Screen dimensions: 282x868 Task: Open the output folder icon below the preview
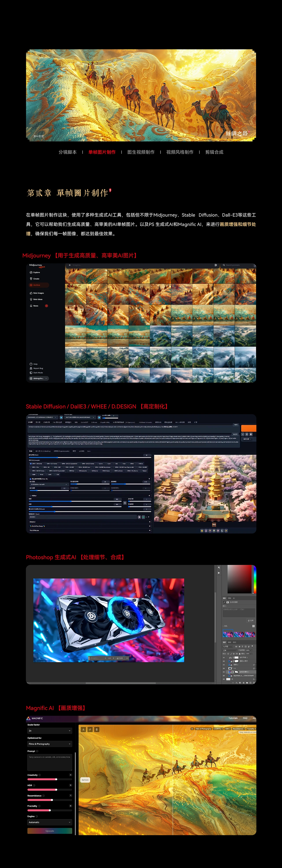click(202, 531)
